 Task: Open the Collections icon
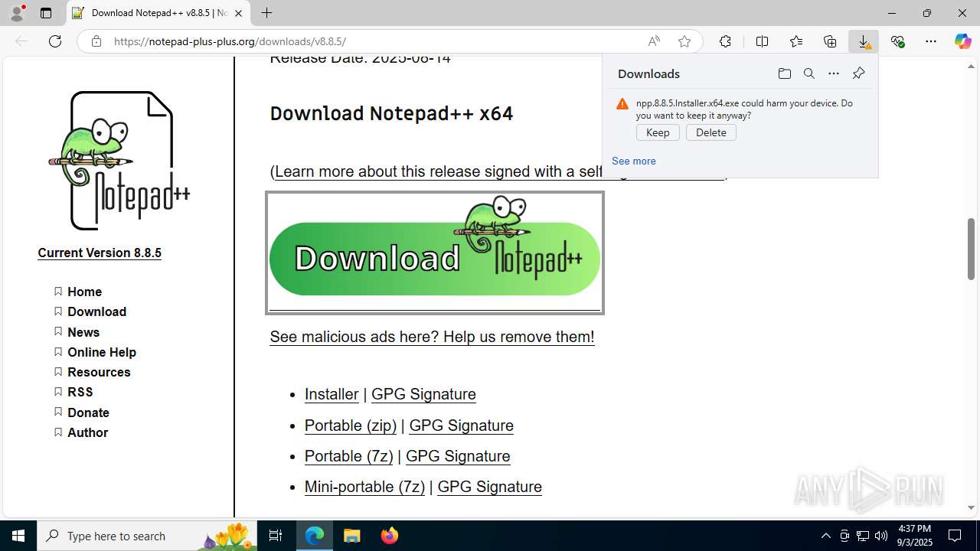[x=830, y=41]
